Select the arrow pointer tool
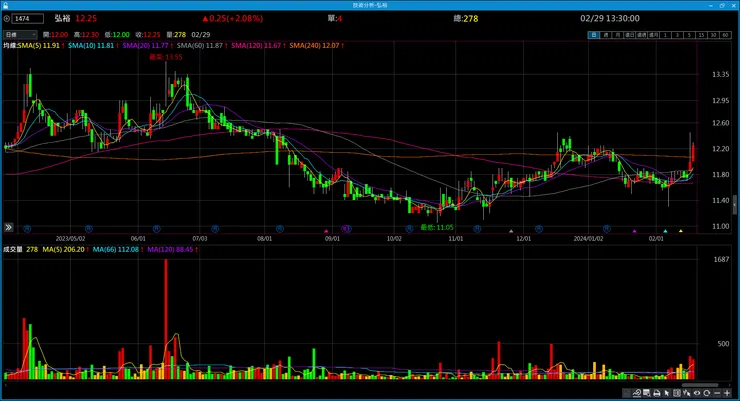 tap(666, 393)
